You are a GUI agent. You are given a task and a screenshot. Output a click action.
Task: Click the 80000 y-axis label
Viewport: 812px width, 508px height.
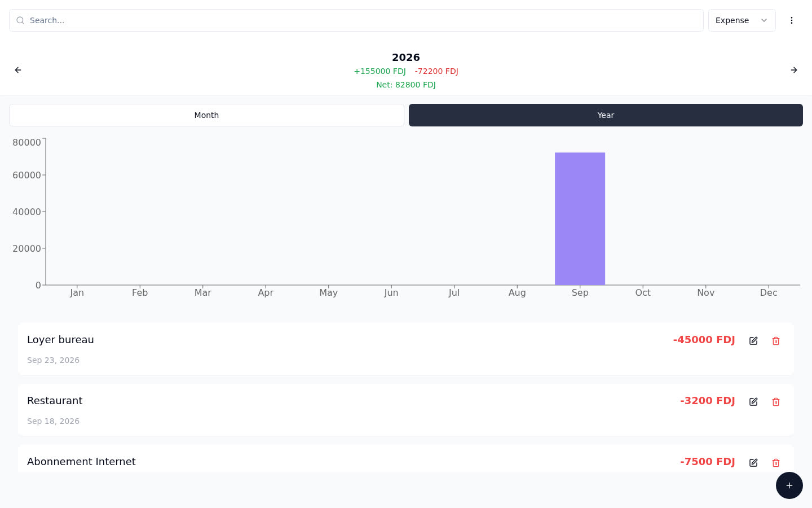pos(27,142)
